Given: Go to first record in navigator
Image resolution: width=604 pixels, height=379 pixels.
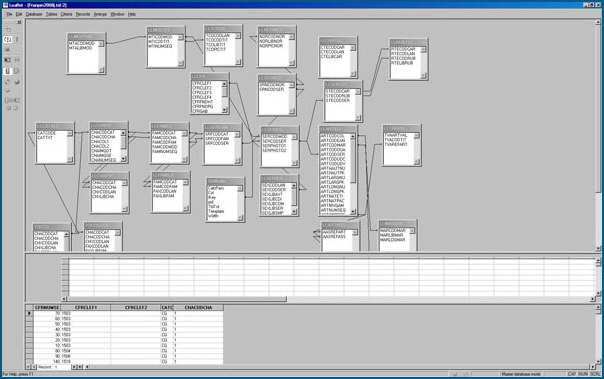Looking at the screenshot, I should click(x=28, y=367).
